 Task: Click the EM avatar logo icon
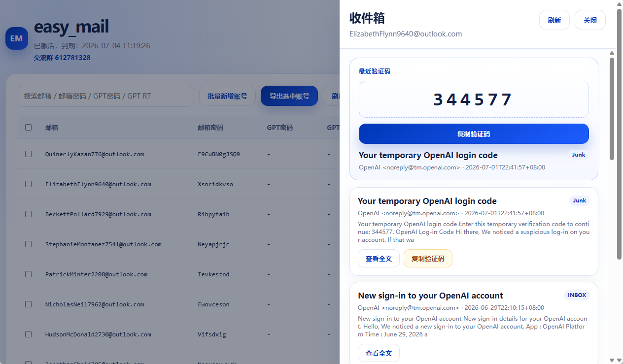(x=16, y=38)
